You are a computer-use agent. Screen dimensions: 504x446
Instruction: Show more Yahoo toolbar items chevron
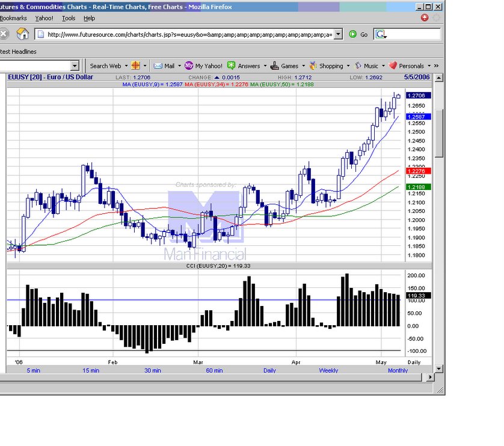pyautogui.click(x=436, y=66)
